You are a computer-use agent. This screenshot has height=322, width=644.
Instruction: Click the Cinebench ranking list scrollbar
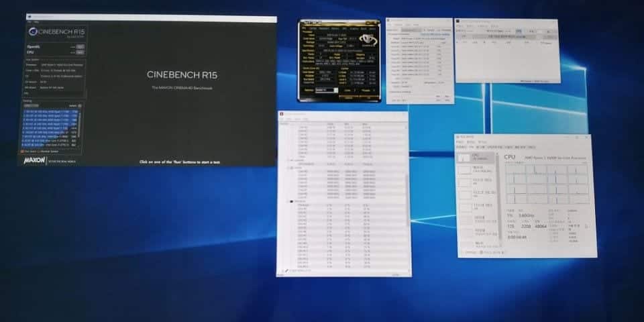(x=80, y=125)
